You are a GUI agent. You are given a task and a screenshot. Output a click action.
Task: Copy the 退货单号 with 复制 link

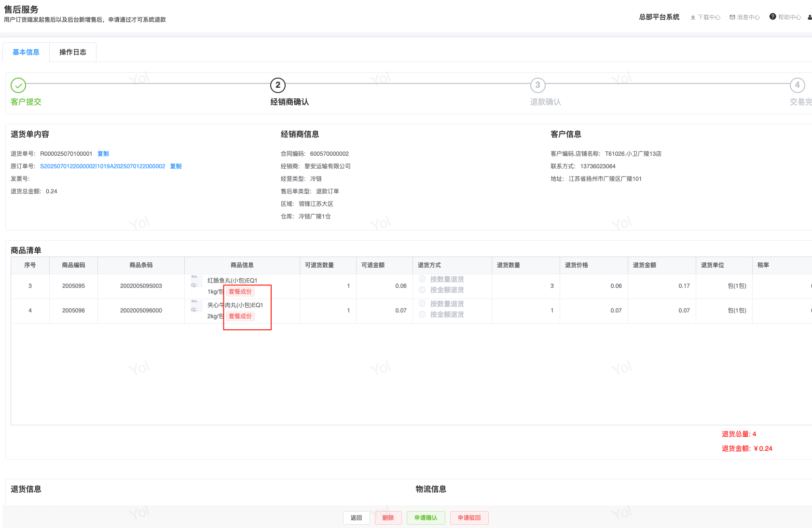103,154
